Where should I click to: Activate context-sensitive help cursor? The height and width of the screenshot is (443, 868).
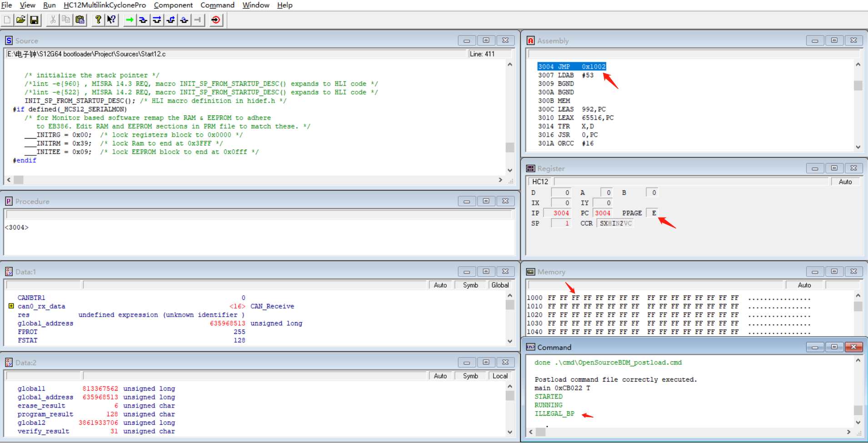(x=111, y=20)
